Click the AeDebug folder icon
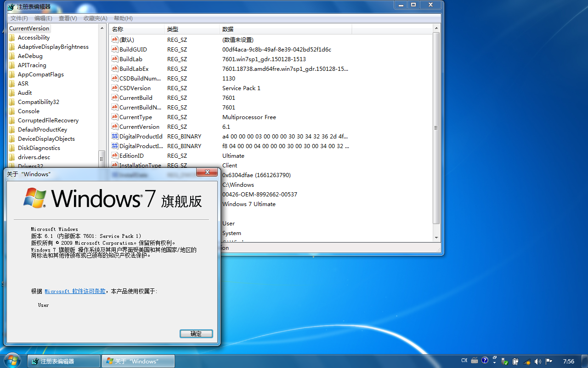The height and width of the screenshot is (368, 588). (x=12, y=56)
